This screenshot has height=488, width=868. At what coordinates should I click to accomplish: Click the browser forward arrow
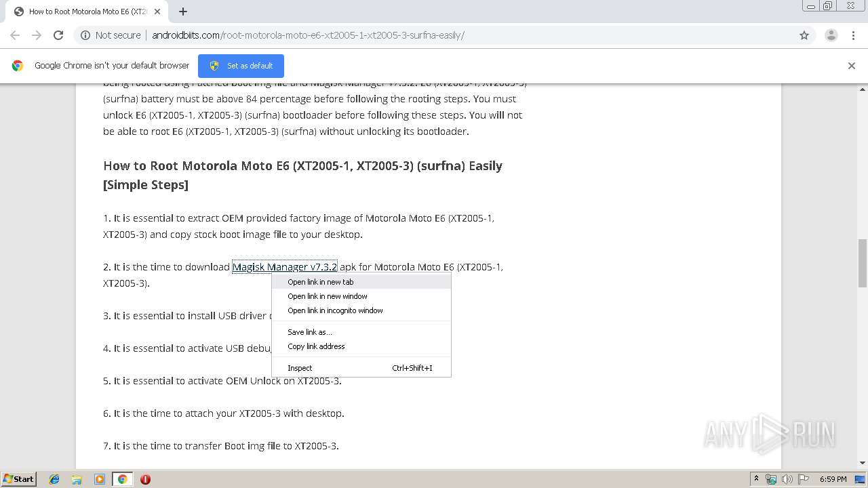[x=37, y=35]
